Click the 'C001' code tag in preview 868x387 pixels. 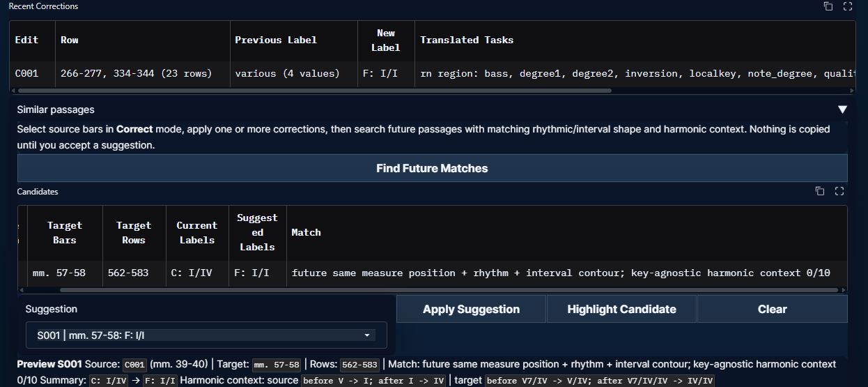pos(135,364)
